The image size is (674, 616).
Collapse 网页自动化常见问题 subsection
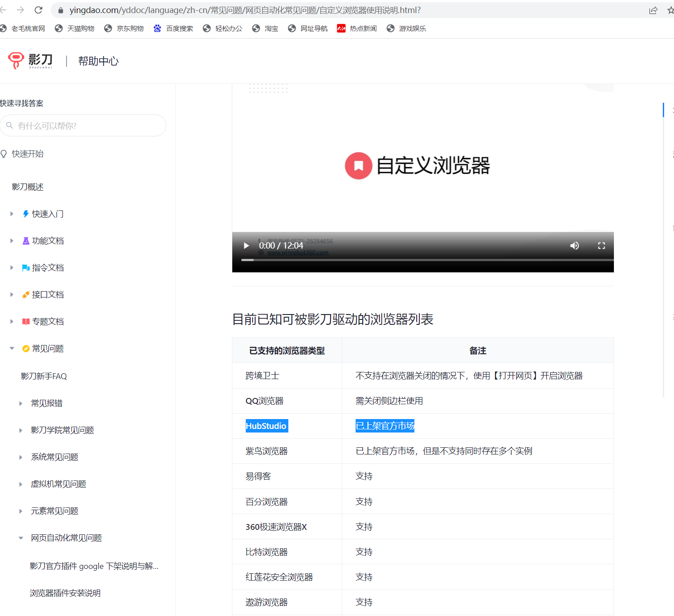tap(21, 538)
